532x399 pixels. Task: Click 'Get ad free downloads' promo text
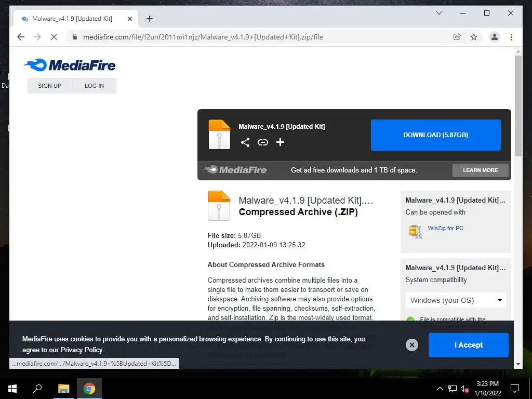pos(353,170)
